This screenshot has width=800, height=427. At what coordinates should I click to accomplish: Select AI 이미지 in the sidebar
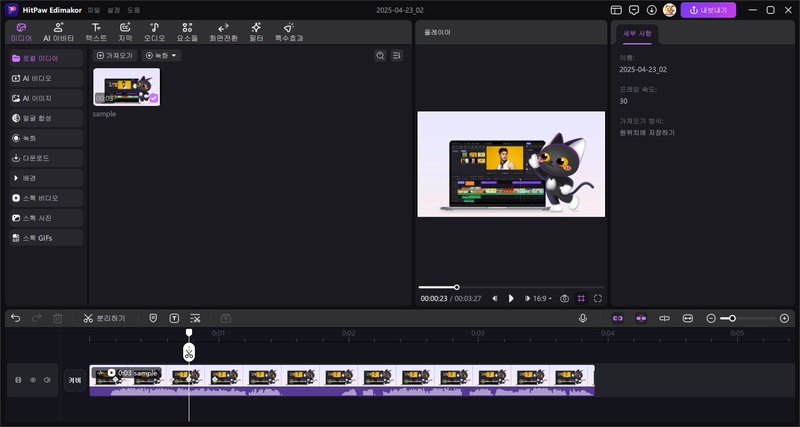(x=46, y=98)
